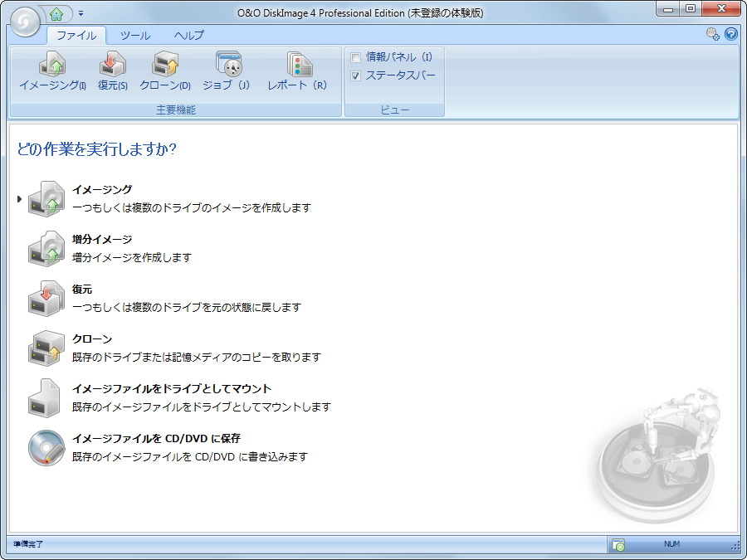This screenshot has height=560, width=747.
Task: Select イメージファイルをドライブとしてマウント title
Action: click(x=172, y=388)
